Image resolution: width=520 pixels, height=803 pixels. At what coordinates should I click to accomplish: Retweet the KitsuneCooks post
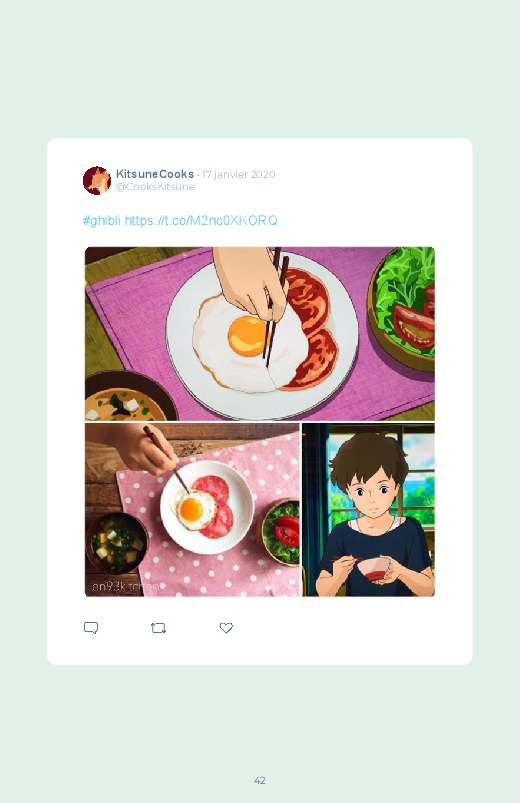point(158,628)
